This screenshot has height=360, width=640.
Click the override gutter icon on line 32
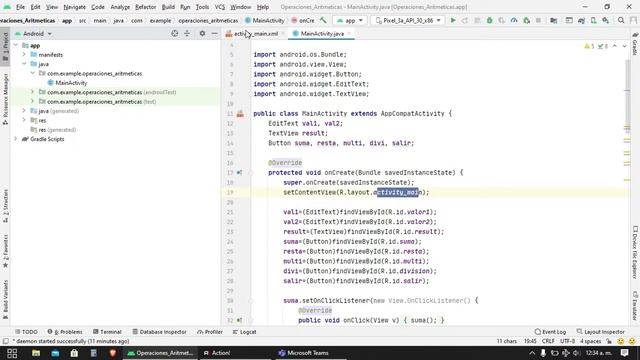tap(240, 320)
